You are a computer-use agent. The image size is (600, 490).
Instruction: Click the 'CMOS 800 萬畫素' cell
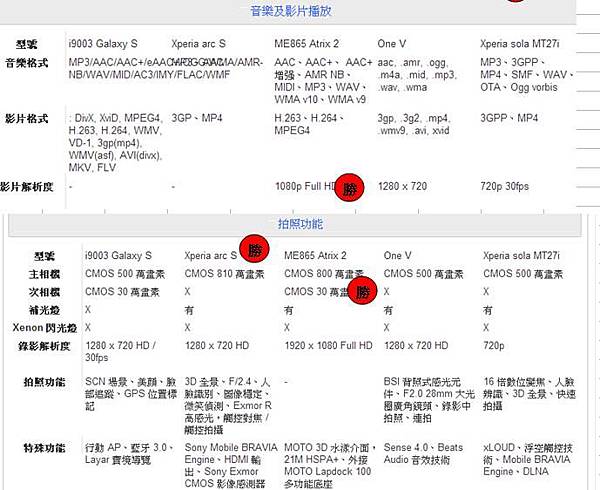click(324, 274)
